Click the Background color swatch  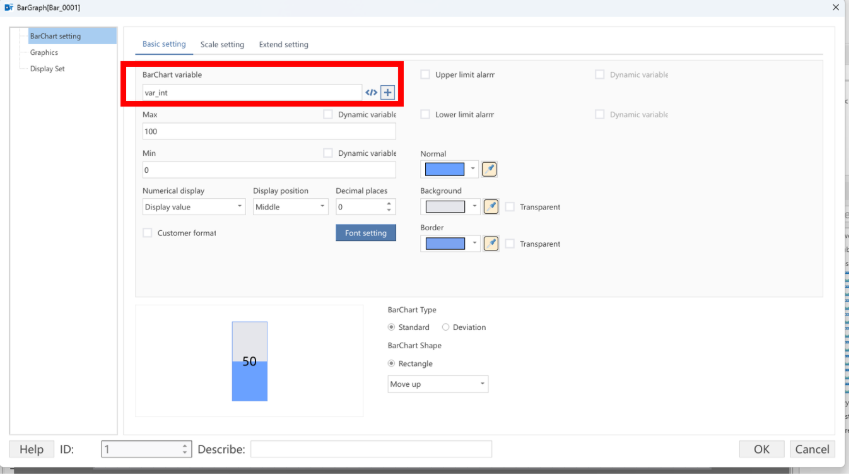click(x=445, y=206)
